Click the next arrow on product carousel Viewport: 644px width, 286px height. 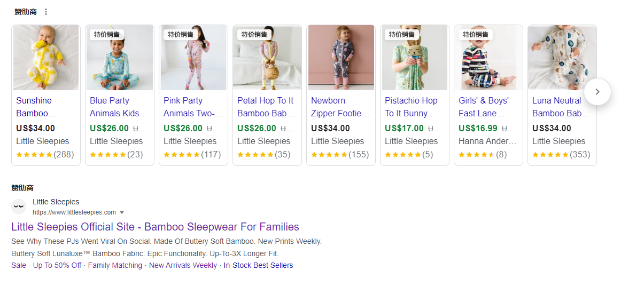point(598,92)
